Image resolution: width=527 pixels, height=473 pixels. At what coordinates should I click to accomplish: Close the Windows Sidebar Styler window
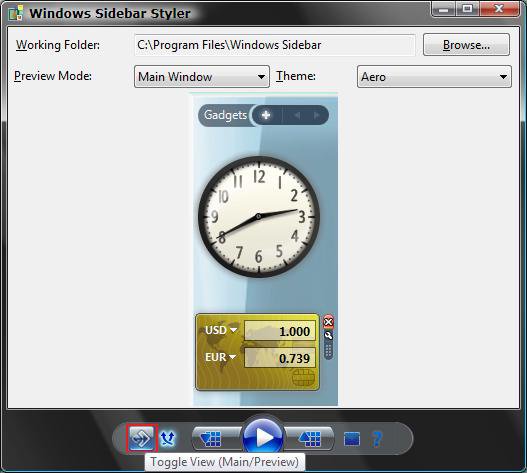pos(499,9)
